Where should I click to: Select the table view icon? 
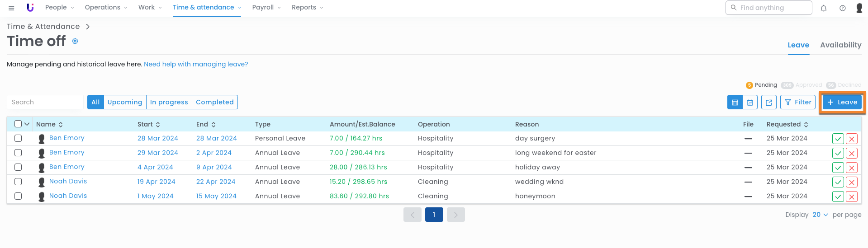pos(735,103)
